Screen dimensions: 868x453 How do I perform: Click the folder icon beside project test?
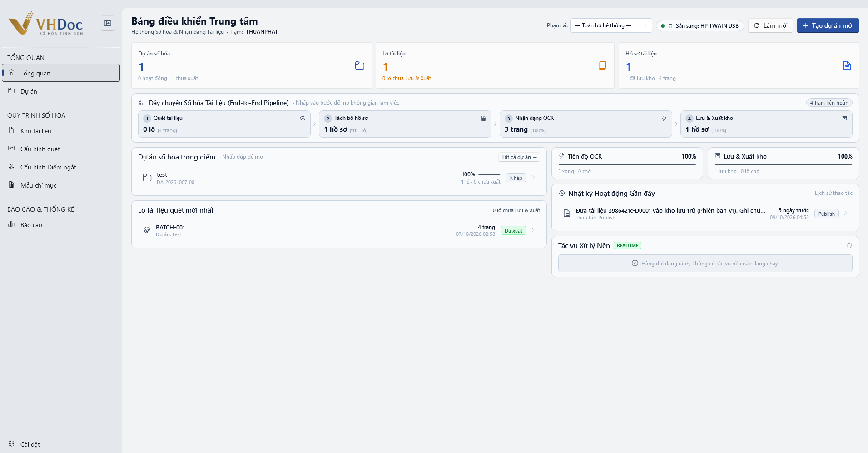(x=147, y=178)
